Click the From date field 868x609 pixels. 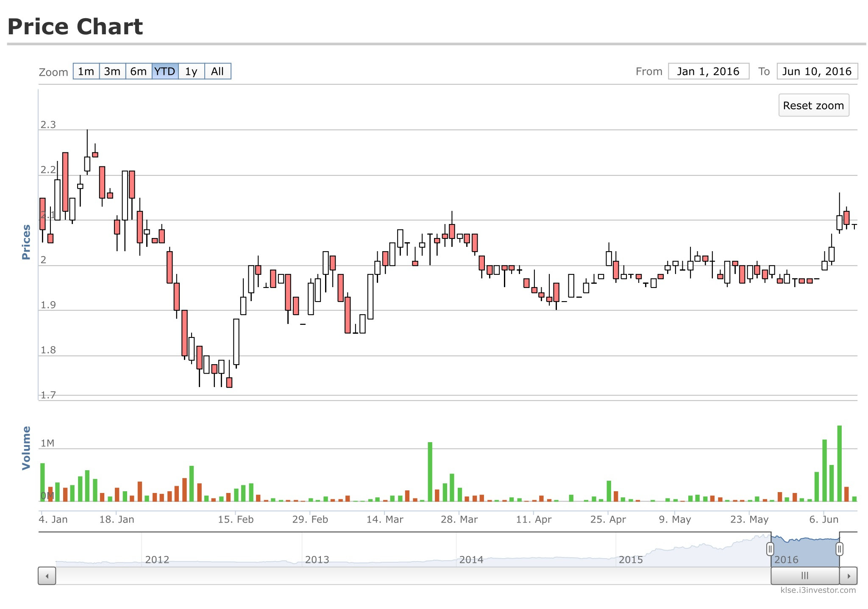click(x=708, y=71)
